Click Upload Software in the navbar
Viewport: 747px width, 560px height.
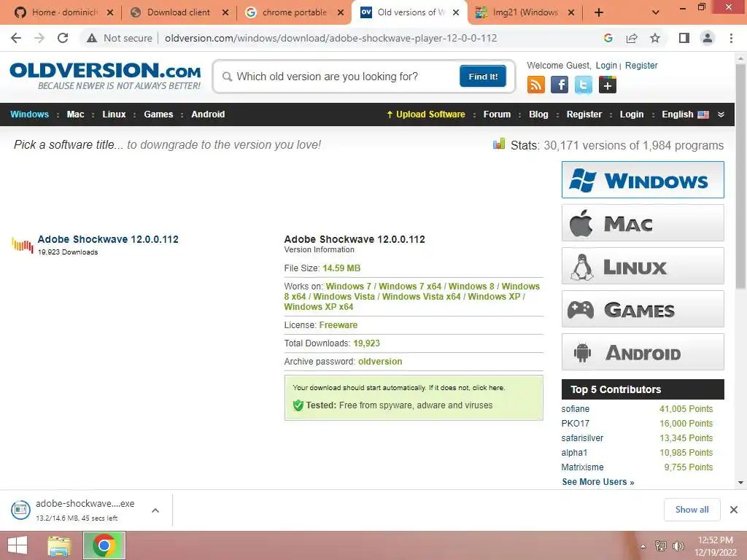tap(426, 114)
